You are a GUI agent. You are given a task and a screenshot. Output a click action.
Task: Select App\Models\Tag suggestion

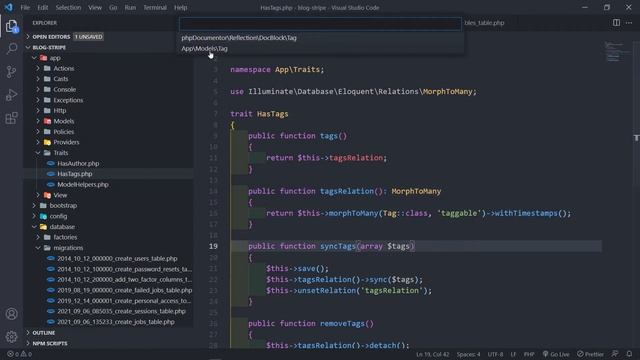pos(321,49)
